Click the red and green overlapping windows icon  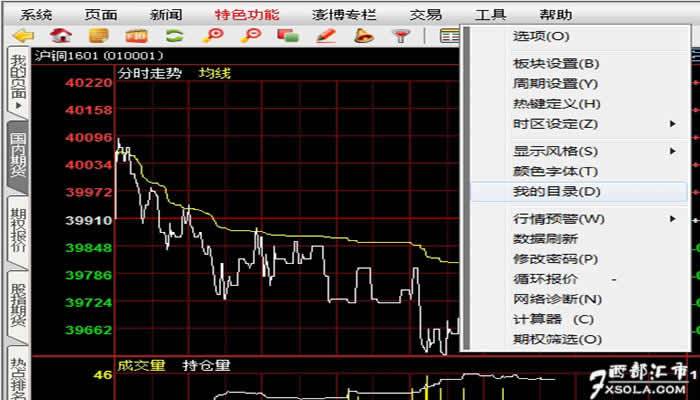tap(288, 36)
